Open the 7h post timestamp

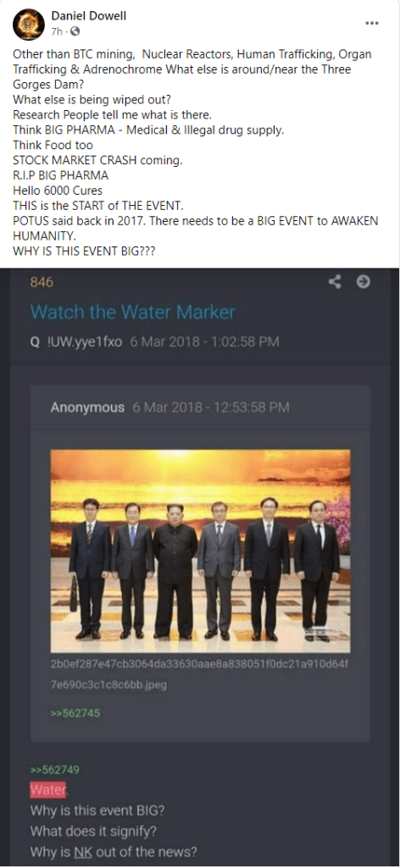57,32
